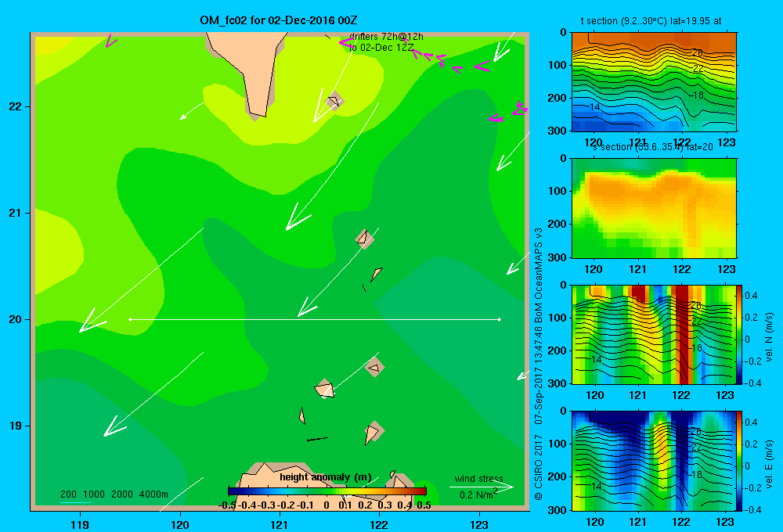Click the '-0.5' value on height anomaly scale

coord(227,505)
